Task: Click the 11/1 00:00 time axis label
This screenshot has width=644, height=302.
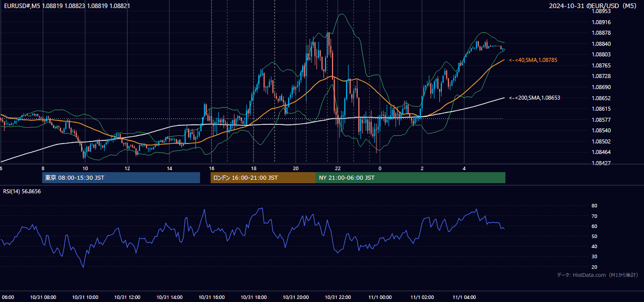Action: click(x=380, y=297)
